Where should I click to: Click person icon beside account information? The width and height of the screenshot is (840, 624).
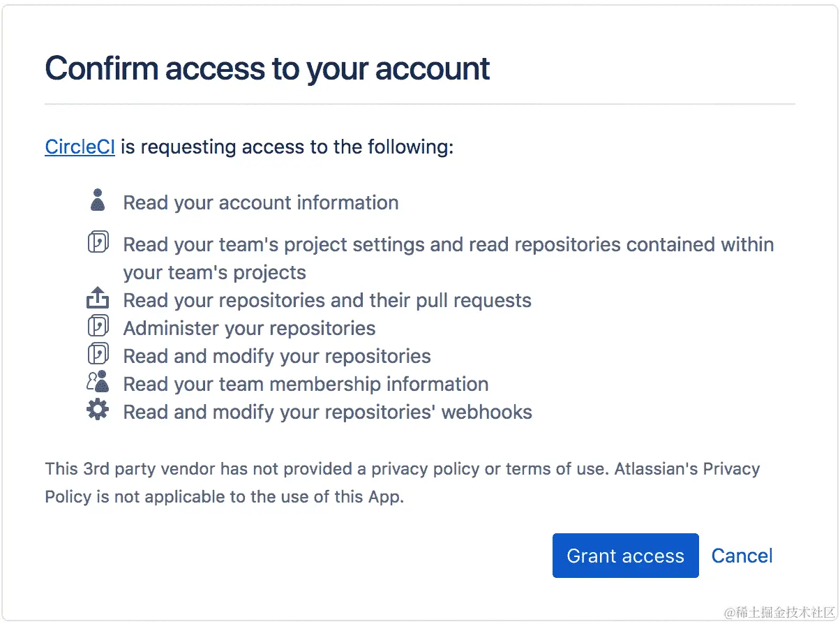[x=98, y=200]
